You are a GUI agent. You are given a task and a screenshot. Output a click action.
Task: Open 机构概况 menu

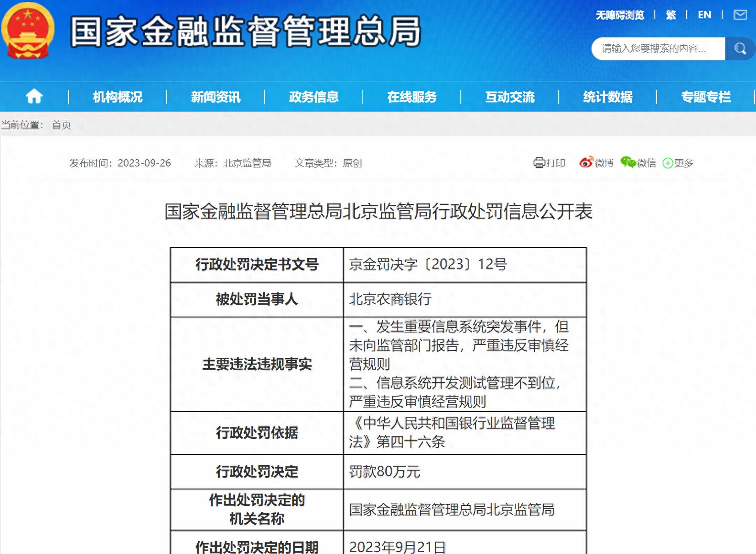118,97
